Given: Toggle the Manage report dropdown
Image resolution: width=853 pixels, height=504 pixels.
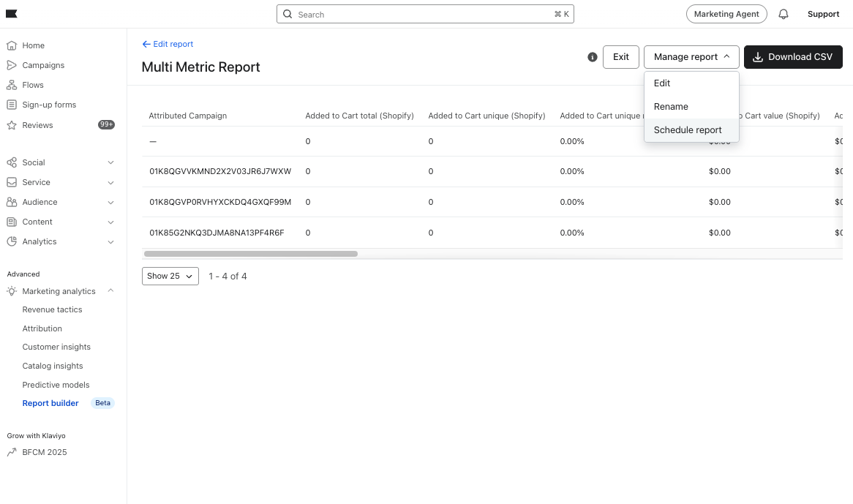Looking at the screenshot, I should (691, 57).
